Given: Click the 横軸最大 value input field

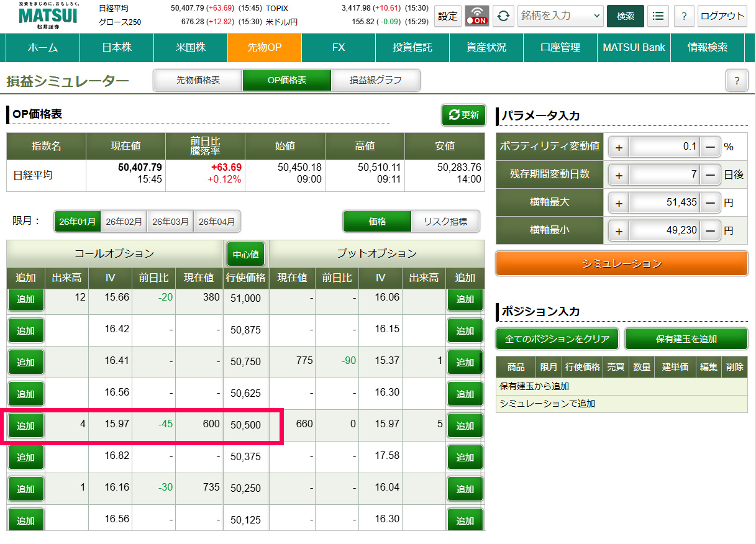Looking at the screenshot, I should tap(663, 202).
